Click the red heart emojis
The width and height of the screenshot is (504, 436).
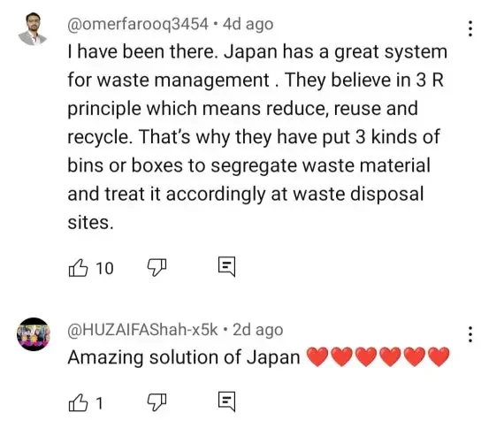(x=378, y=357)
